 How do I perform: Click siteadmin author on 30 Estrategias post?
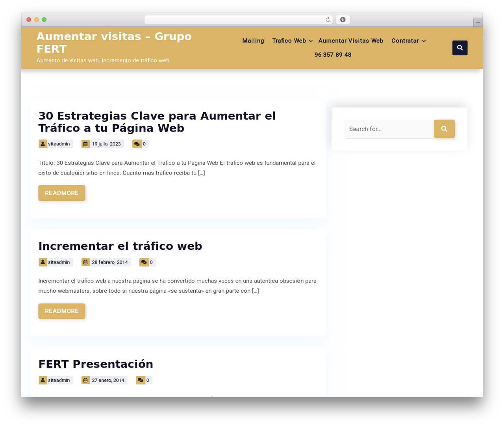[59, 144]
